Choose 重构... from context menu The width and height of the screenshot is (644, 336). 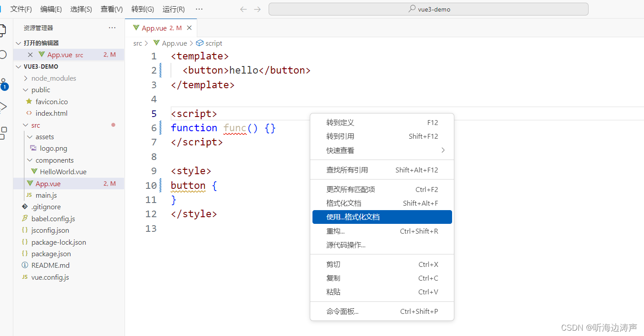382,231
